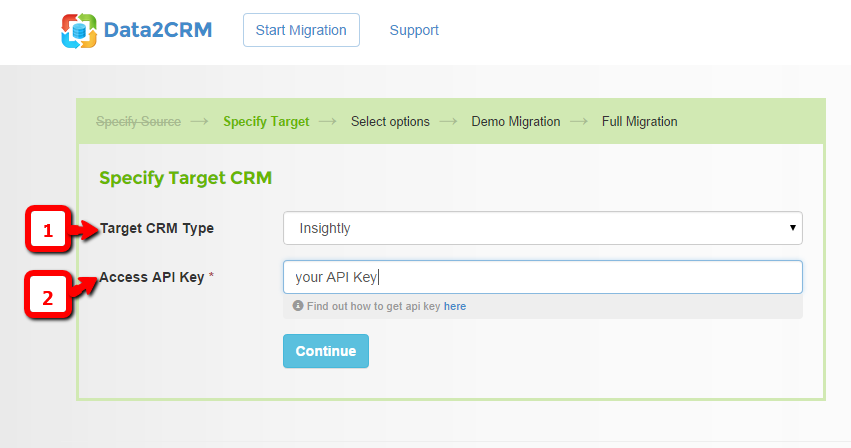Image resolution: width=851 pixels, height=448 pixels.
Task: Click the Target CRM Type label
Action: coord(157,228)
